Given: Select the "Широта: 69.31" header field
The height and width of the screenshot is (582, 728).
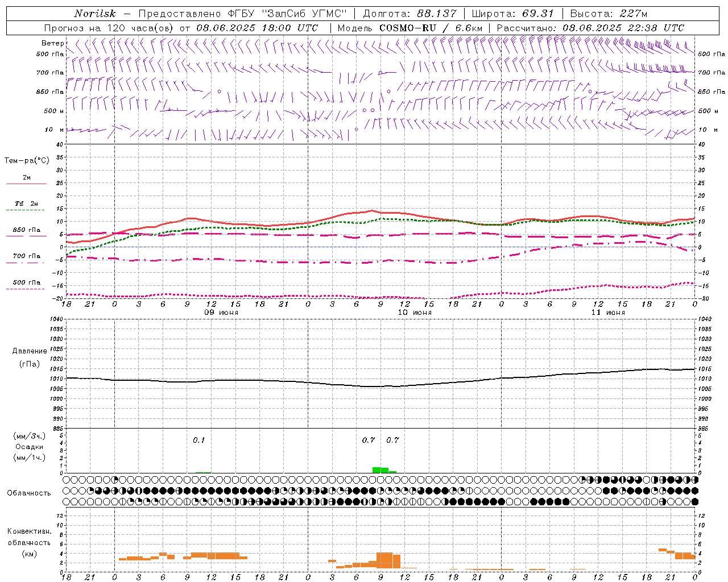Looking at the screenshot, I should click(512, 14).
